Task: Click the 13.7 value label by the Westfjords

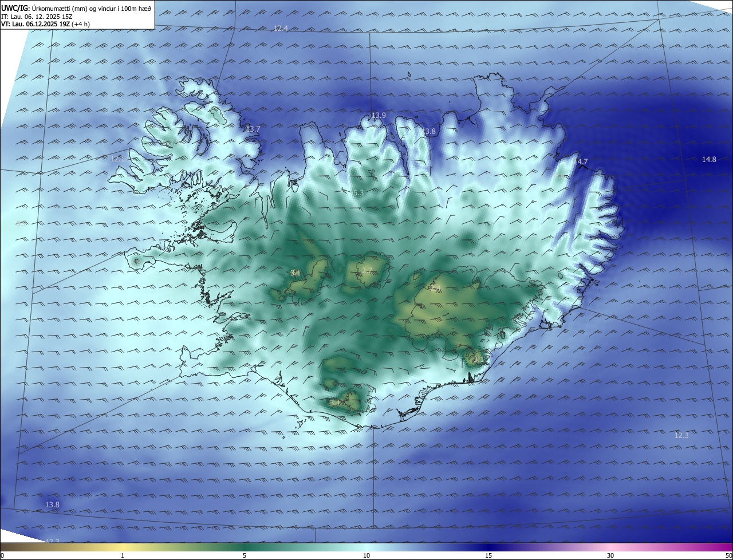Action: click(253, 129)
